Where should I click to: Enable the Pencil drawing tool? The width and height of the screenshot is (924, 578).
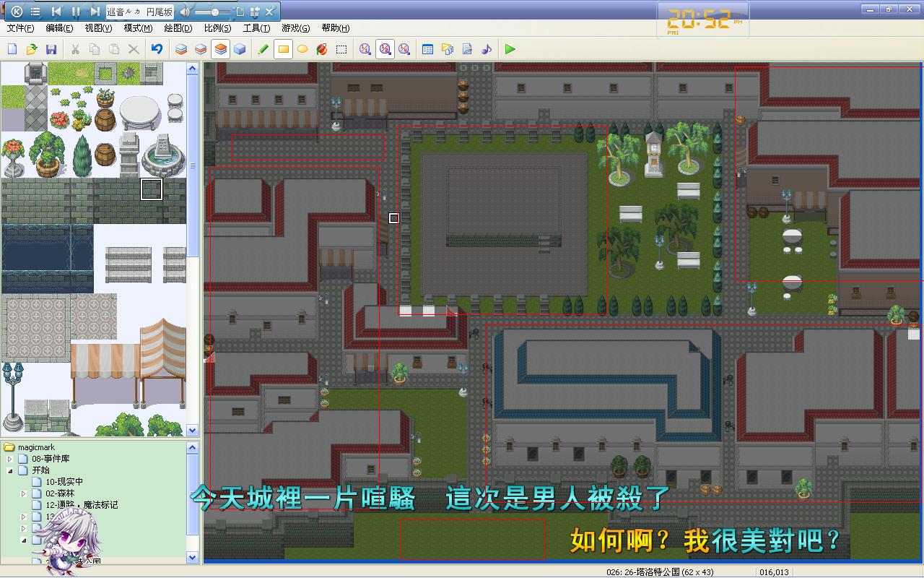pyautogui.click(x=263, y=49)
